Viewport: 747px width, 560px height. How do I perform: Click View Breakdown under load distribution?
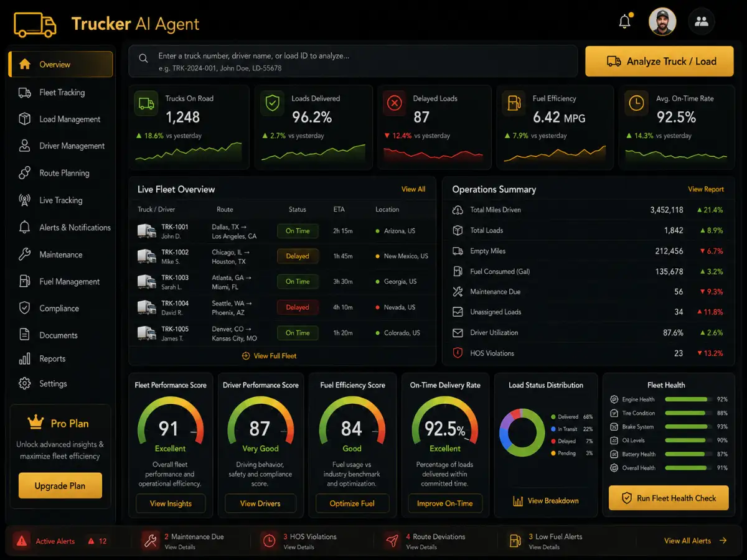click(546, 500)
